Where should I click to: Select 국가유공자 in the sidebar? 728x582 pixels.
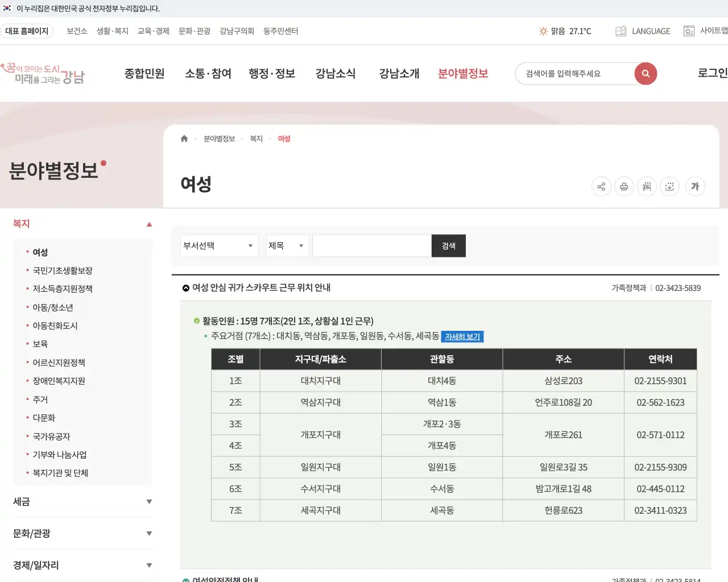(x=52, y=436)
